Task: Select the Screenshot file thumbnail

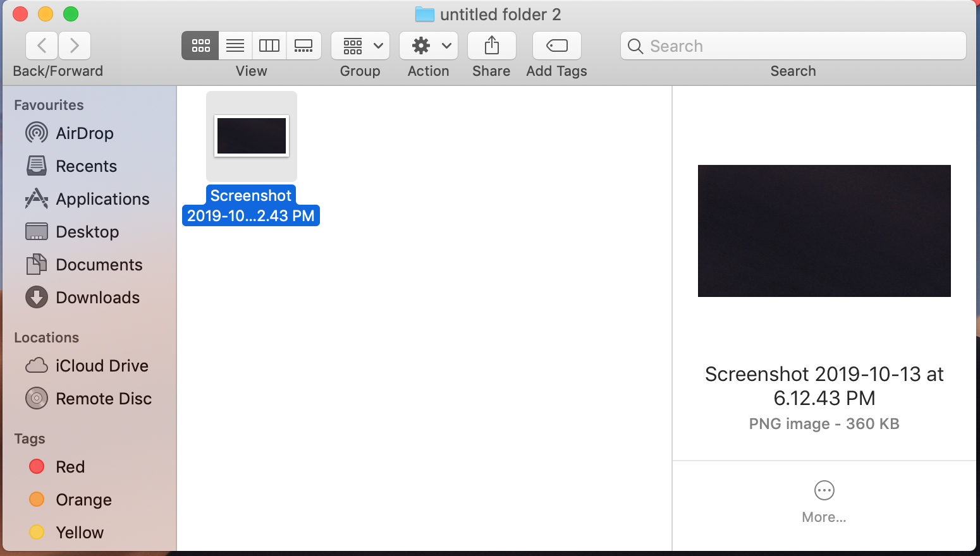Action: (252, 136)
